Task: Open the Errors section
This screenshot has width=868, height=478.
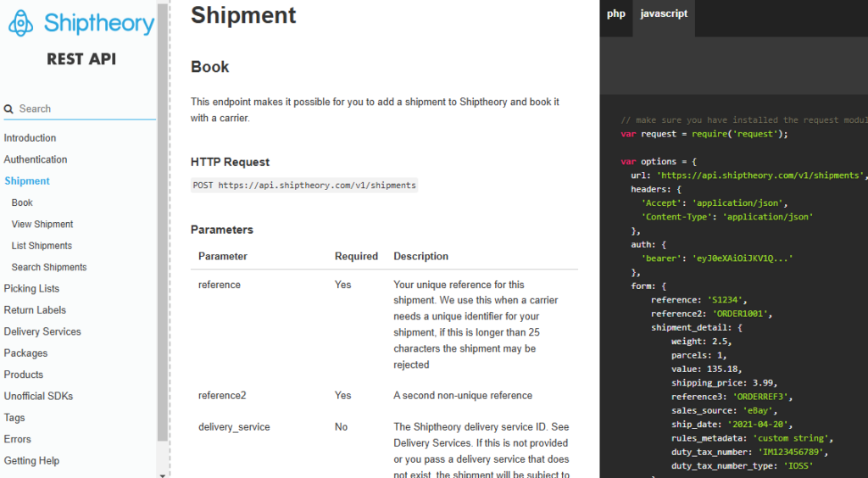Action: [17, 439]
